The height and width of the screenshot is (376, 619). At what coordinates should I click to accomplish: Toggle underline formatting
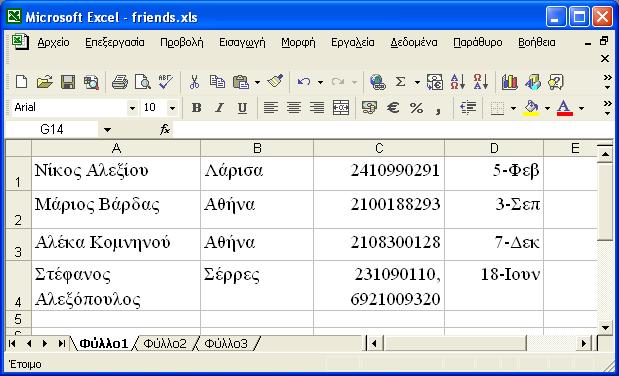242,107
